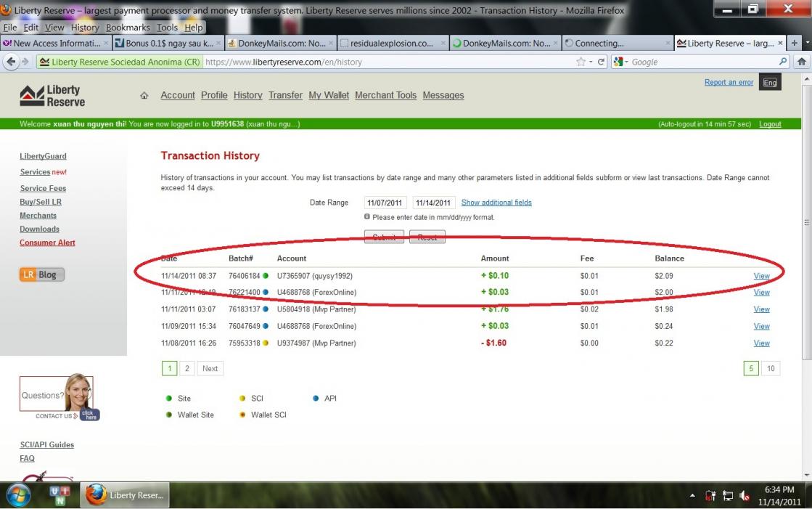
Task: Open LibertyGuard in the sidebar
Action: point(43,156)
